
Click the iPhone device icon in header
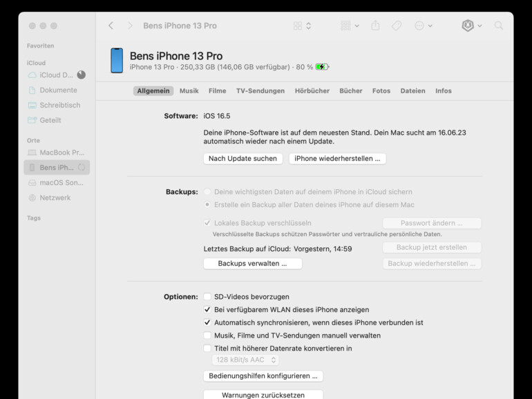117,60
